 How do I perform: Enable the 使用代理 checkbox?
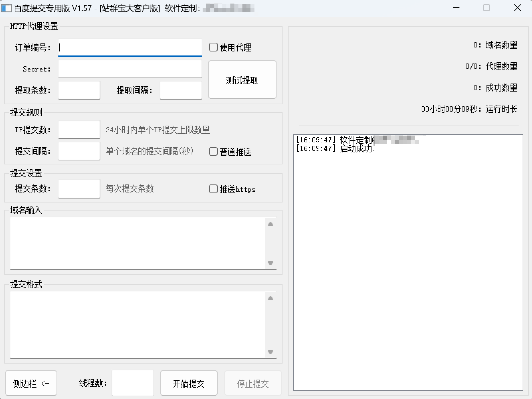tap(213, 47)
